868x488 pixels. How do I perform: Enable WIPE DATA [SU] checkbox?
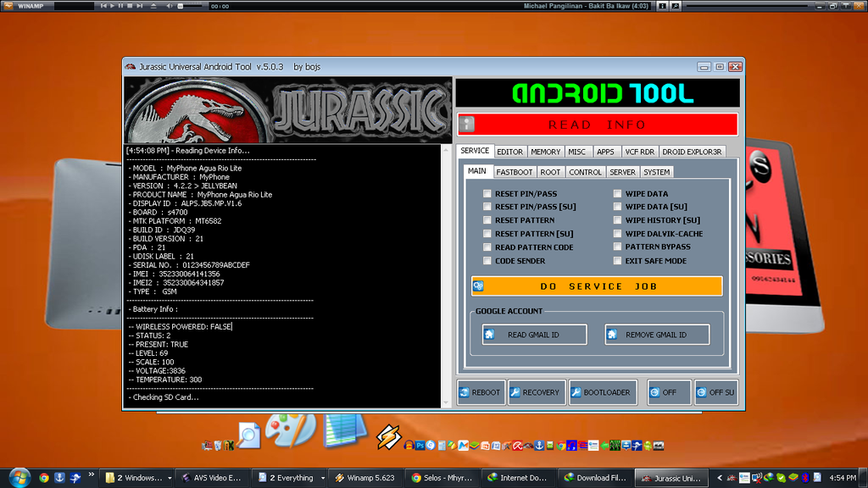[x=617, y=207]
